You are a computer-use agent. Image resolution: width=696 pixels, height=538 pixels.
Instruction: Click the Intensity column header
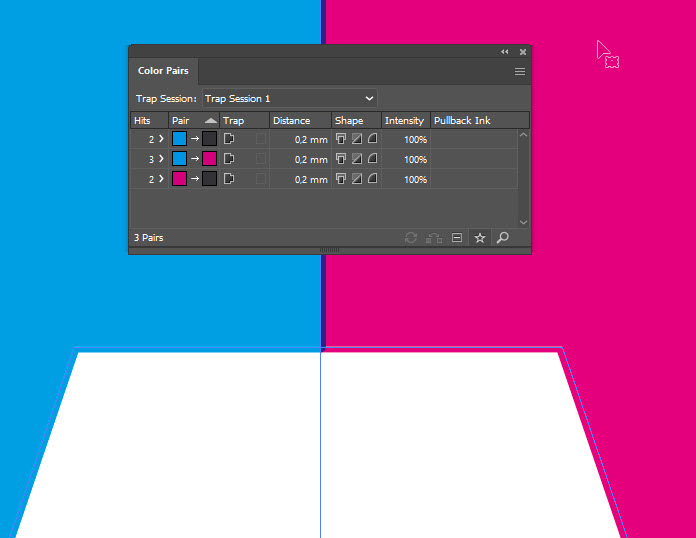tap(406, 120)
